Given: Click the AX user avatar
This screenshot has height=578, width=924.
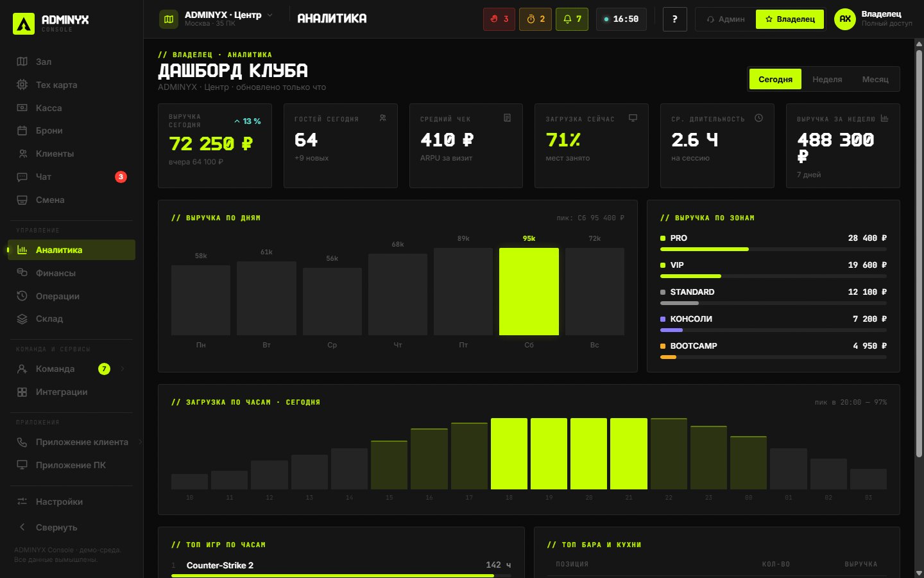Looking at the screenshot, I should click(x=845, y=19).
